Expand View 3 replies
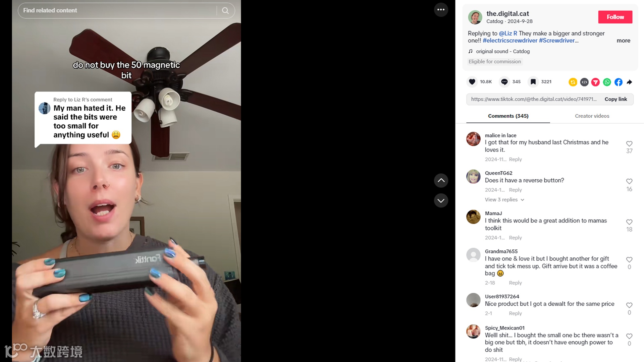The width and height of the screenshot is (644, 362). pyautogui.click(x=504, y=200)
